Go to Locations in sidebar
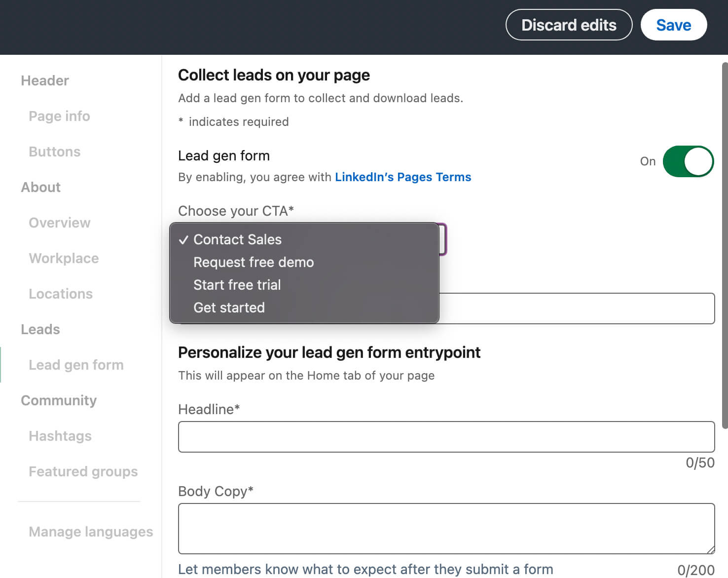This screenshot has height=578, width=728. click(x=61, y=294)
